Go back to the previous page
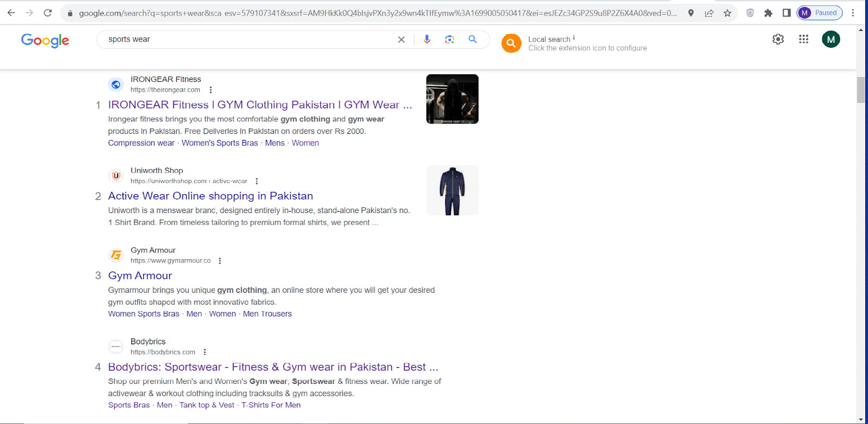 pos(11,13)
